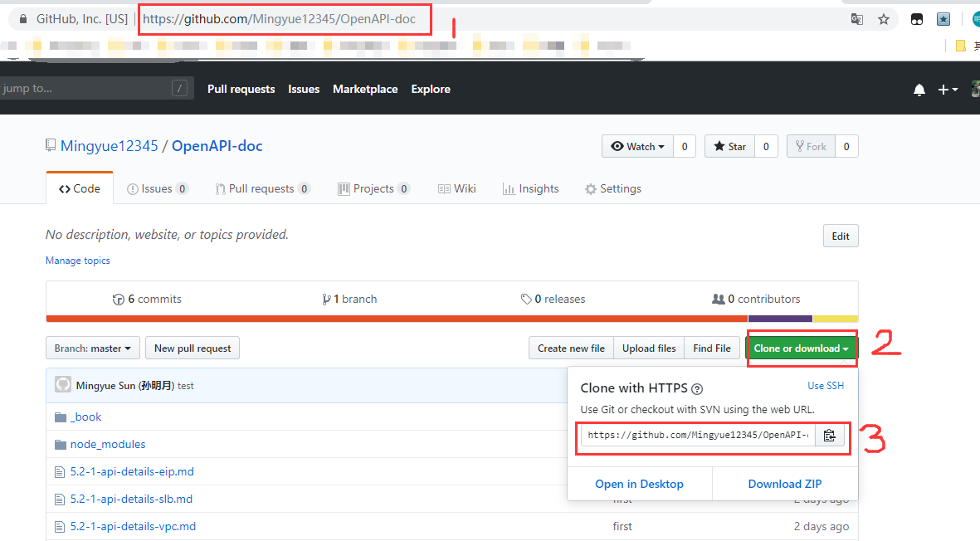The height and width of the screenshot is (541, 980).
Task: Click the Mingyue Sun commit author avatar
Action: coord(62,384)
